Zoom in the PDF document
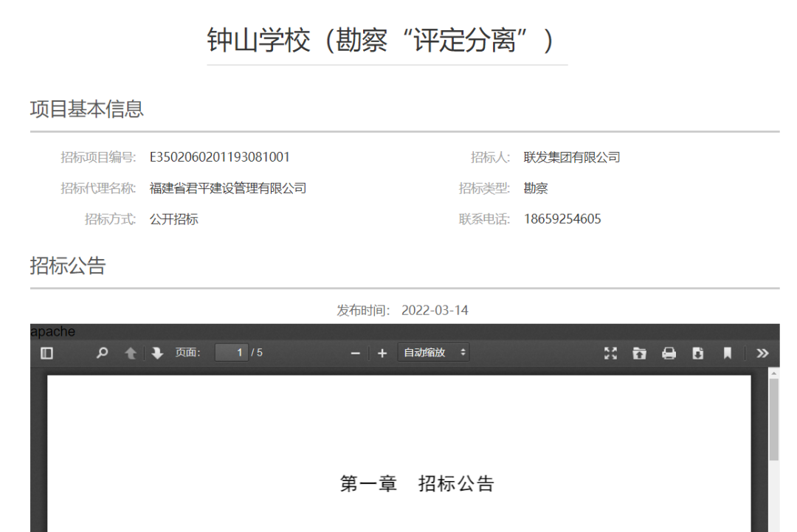 [x=382, y=353]
